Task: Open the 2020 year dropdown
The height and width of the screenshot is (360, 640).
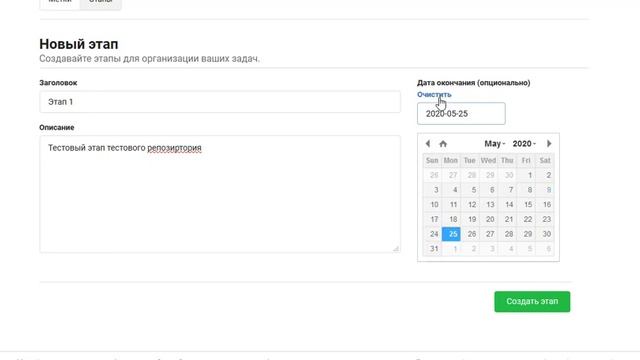Action: coord(524,144)
